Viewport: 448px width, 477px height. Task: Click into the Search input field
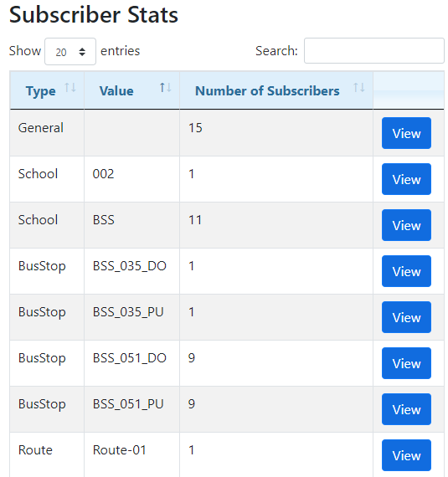pyautogui.click(x=374, y=50)
